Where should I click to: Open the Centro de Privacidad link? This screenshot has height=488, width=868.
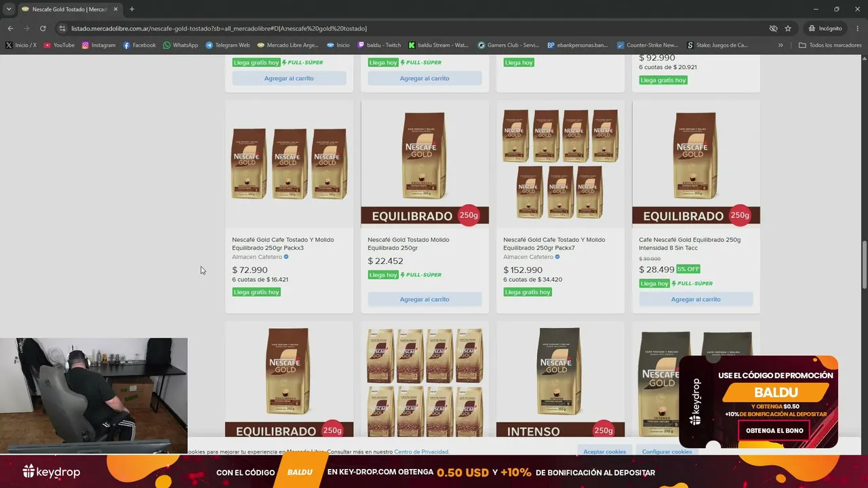[422, 451]
